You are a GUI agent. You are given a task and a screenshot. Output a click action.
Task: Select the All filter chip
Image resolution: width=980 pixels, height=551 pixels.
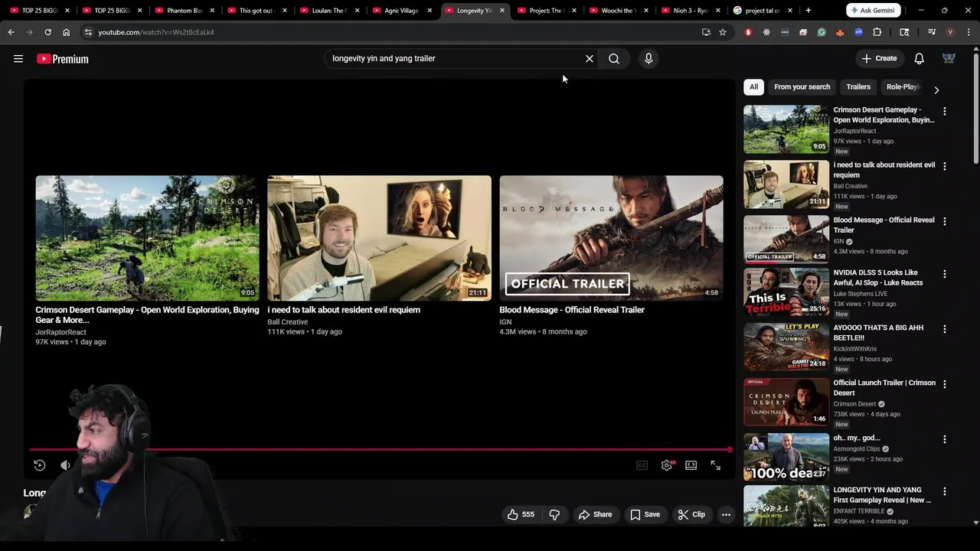(754, 87)
